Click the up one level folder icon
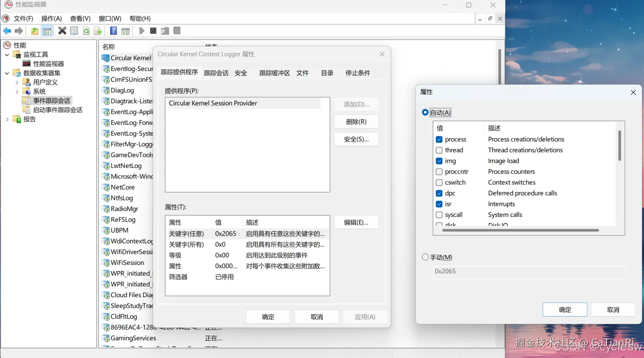644x358 pixels. coord(35,31)
